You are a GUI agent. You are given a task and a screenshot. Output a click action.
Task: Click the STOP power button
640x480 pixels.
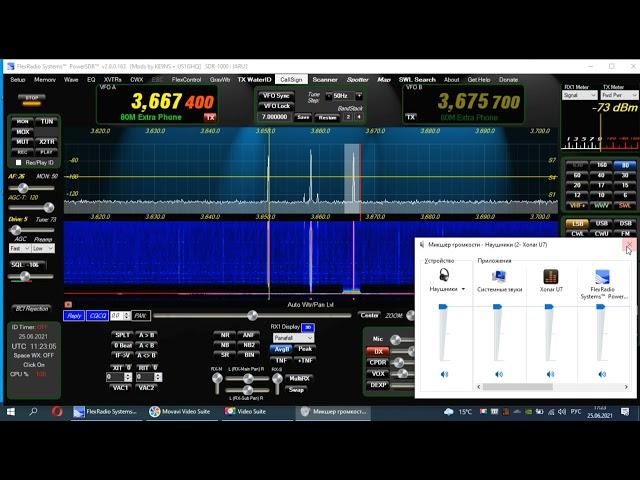(32, 99)
